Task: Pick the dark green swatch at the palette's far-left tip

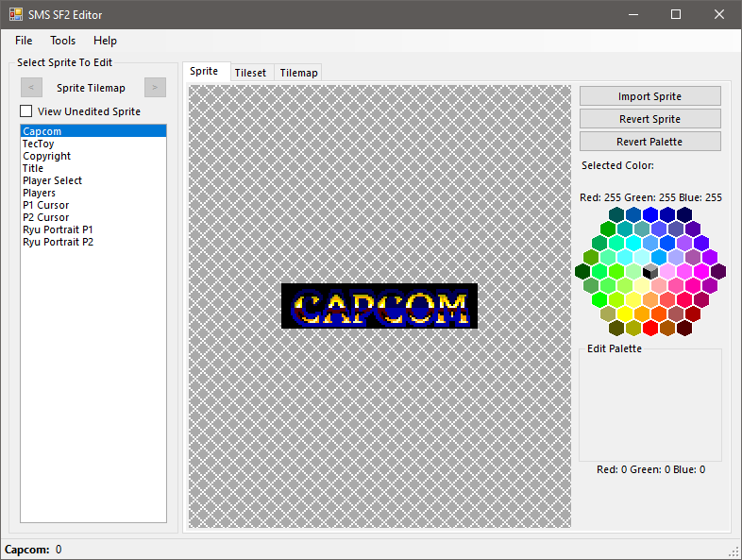Action: pyautogui.click(x=582, y=271)
